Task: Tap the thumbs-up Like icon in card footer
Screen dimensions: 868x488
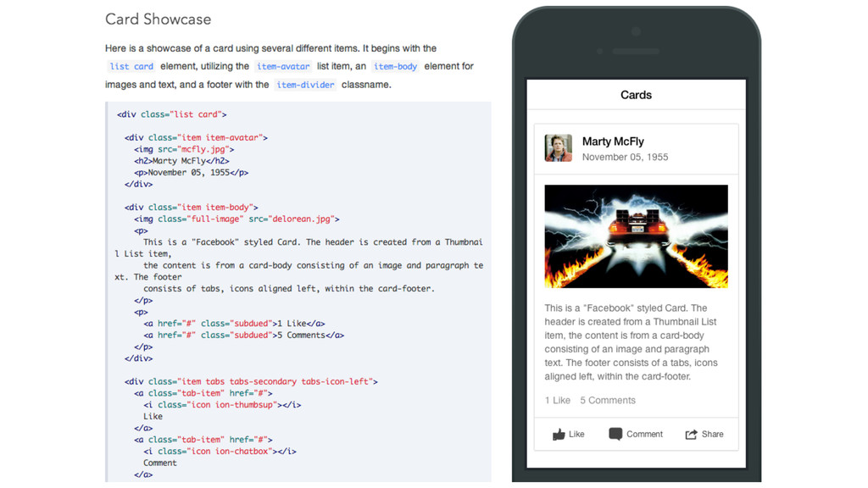Action: click(x=559, y=435)
